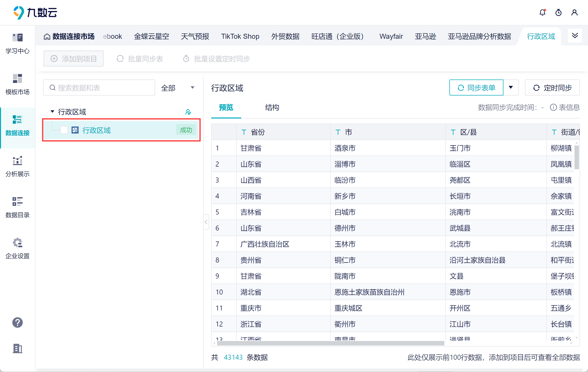Image resolution: width=588 pixels, height=372 pixels.
Task: Click the 搜索数据和表 search field
Action: pyautogui.click(x=99, y=88)
